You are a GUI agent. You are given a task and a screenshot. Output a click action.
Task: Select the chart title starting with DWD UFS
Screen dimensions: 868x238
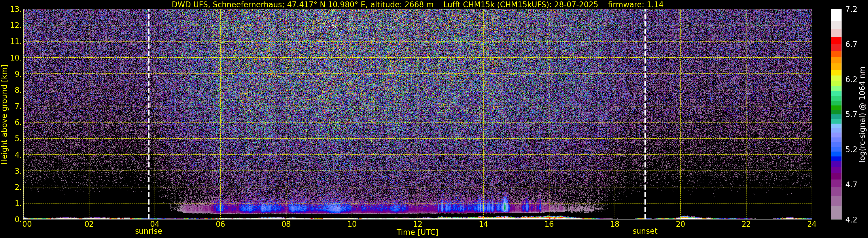coord(417,4)
